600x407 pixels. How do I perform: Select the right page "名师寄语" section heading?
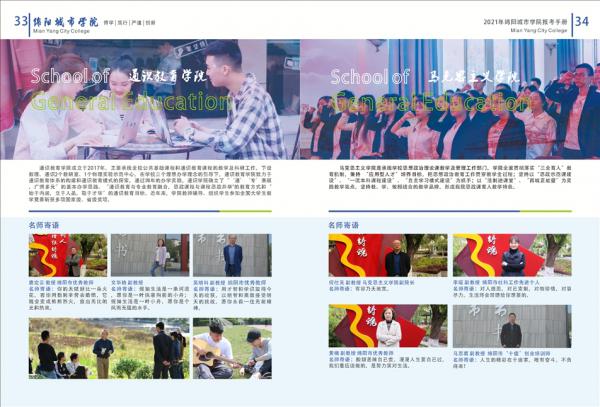[x=345, y=225]
